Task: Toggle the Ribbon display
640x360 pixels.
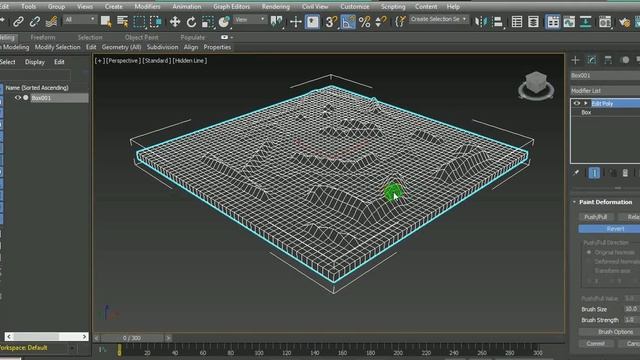Action: tap(553, 22)
